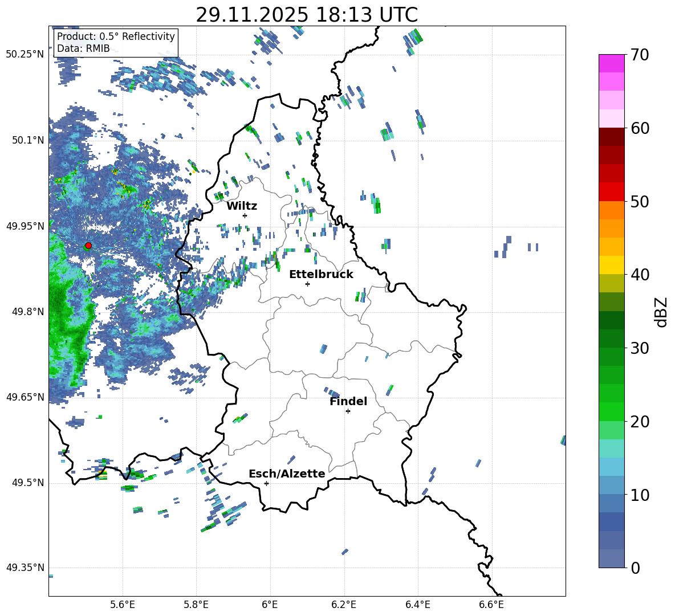This screenshot has width=675, height=616.
Task: Click the colorbar tick label 70
Action: (x=640, y=55)
